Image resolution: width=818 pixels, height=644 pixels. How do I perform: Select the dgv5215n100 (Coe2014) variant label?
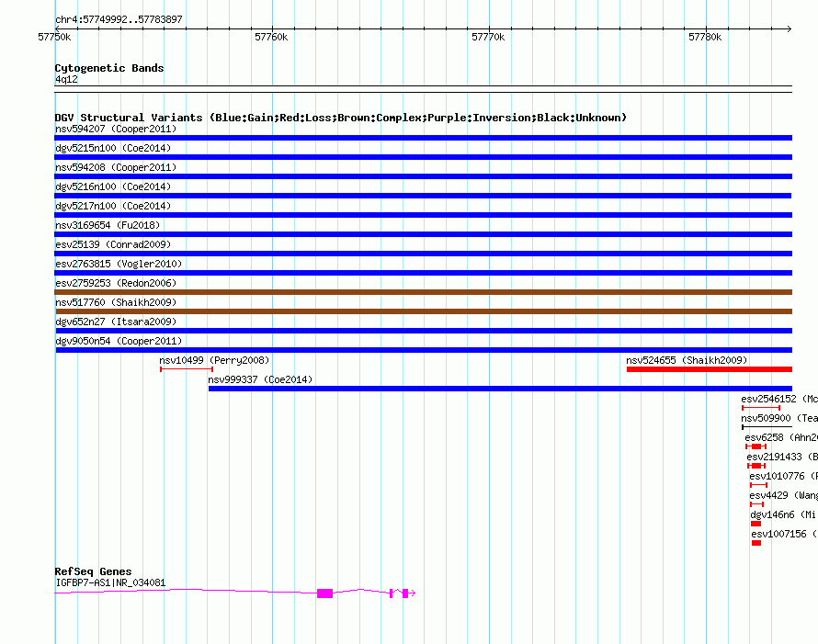(x=113, y=148)
